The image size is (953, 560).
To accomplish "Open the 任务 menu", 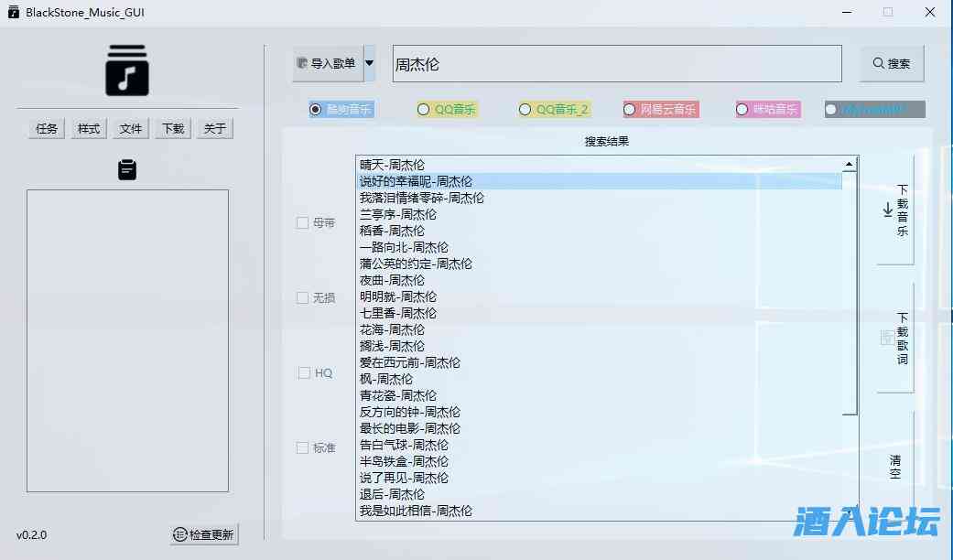I will [46, 129].
